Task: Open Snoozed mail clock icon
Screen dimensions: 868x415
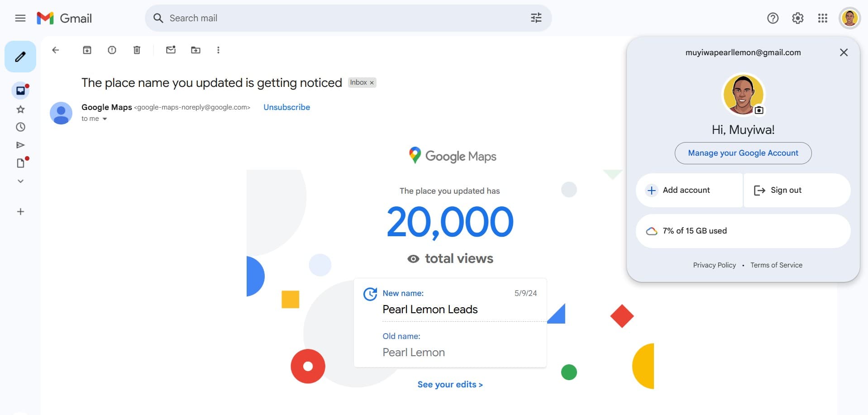Action: pyautogui.click(x=20, y=127)
